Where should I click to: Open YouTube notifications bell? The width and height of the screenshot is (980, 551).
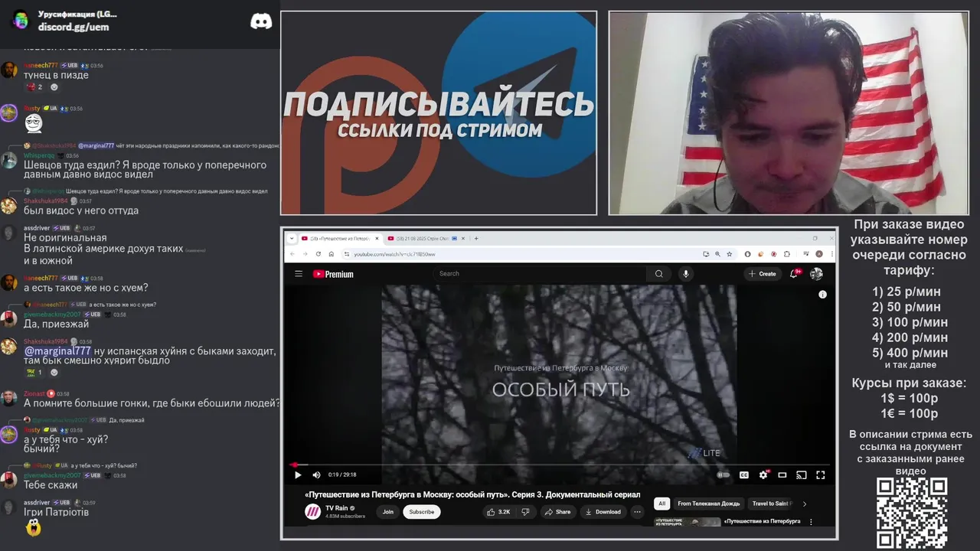click(795, 273)
